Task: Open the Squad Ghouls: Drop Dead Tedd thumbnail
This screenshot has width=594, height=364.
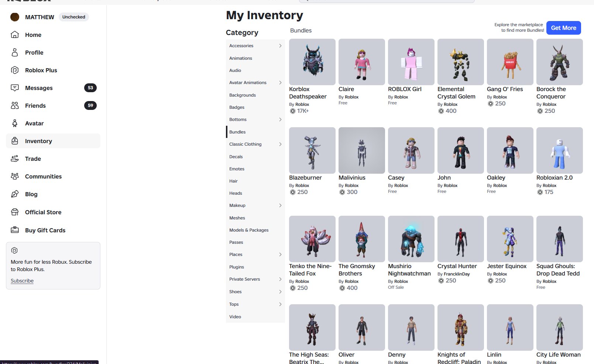Action: (x=560, y=239)
